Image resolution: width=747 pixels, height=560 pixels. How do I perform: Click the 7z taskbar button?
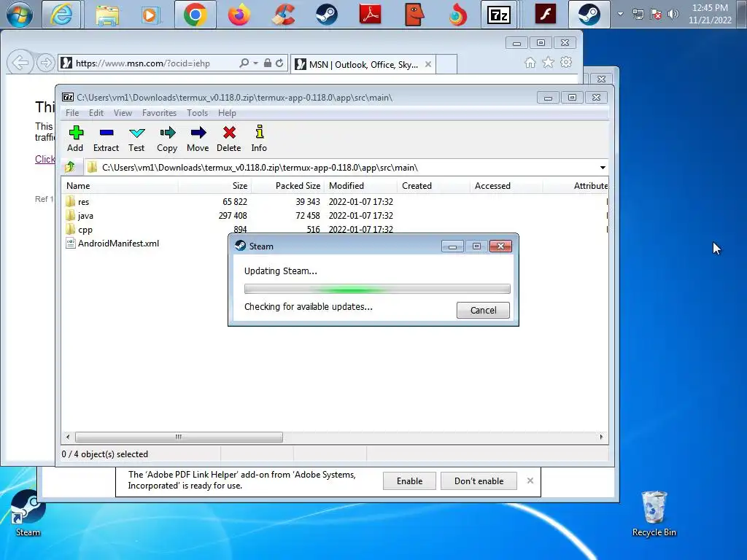click(499, 15)
